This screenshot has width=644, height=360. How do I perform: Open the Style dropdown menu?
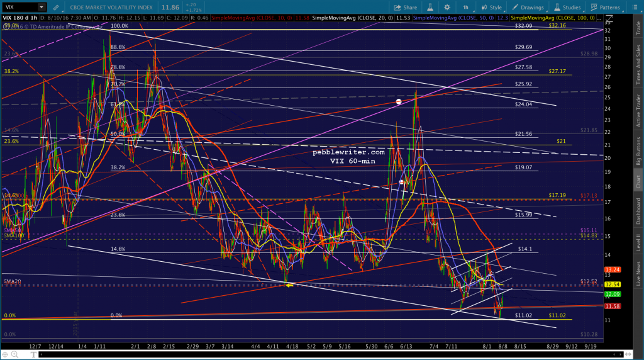click(492, 8)
